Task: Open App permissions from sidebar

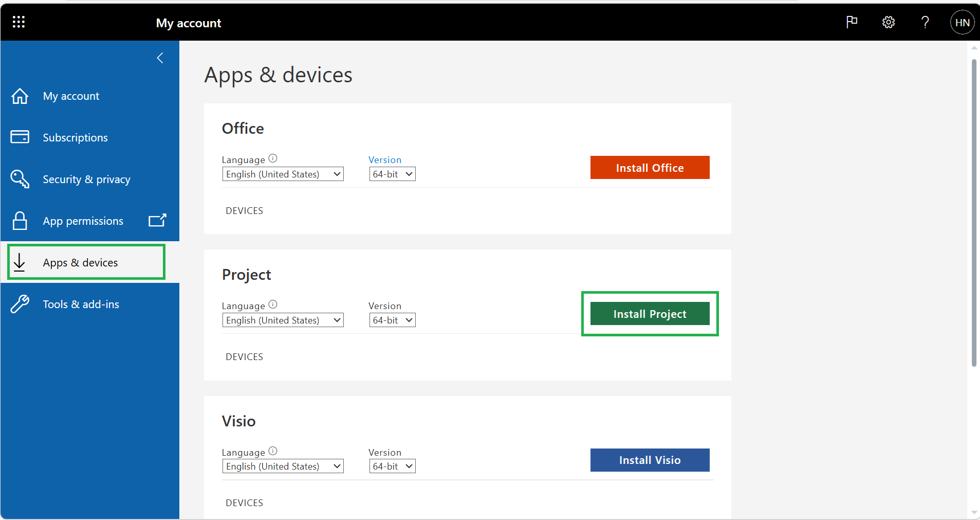Action: pos(90,221)
